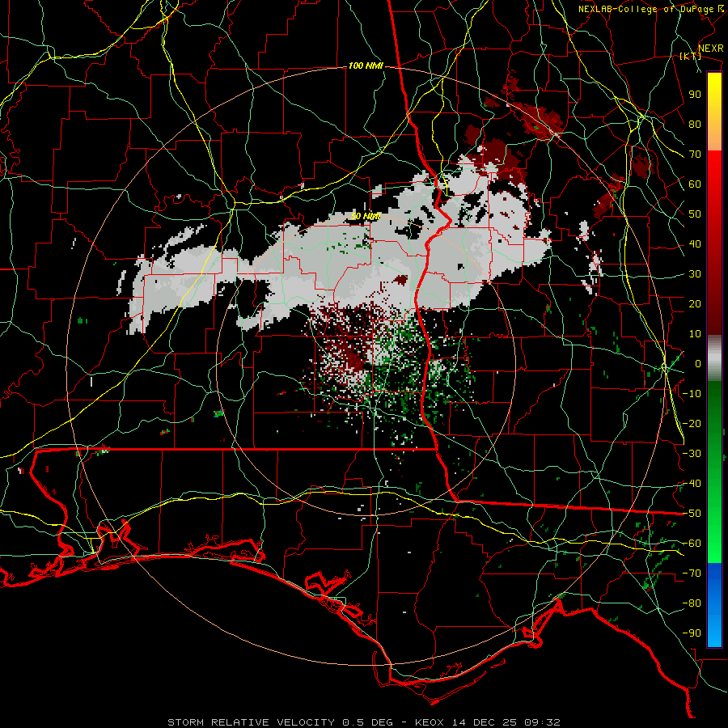The image size is (728, 728).
Task: Click the "100 NMI" range ring label
Action: point(366,66)
